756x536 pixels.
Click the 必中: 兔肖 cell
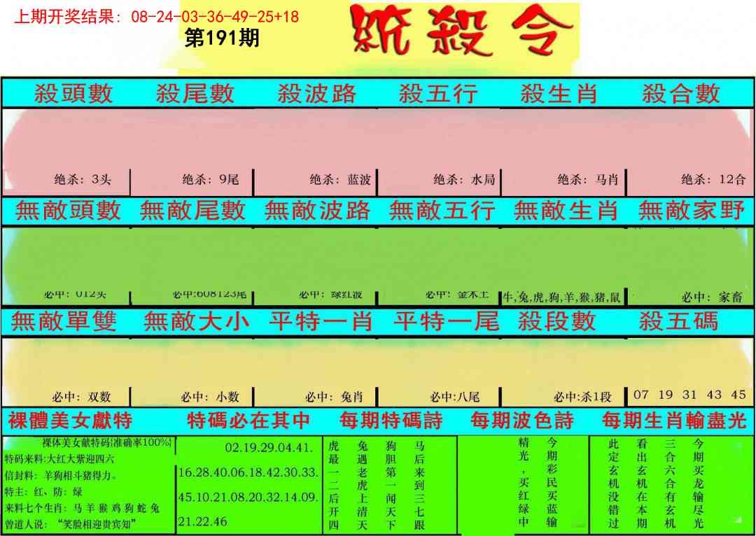[x=334, y=397]
